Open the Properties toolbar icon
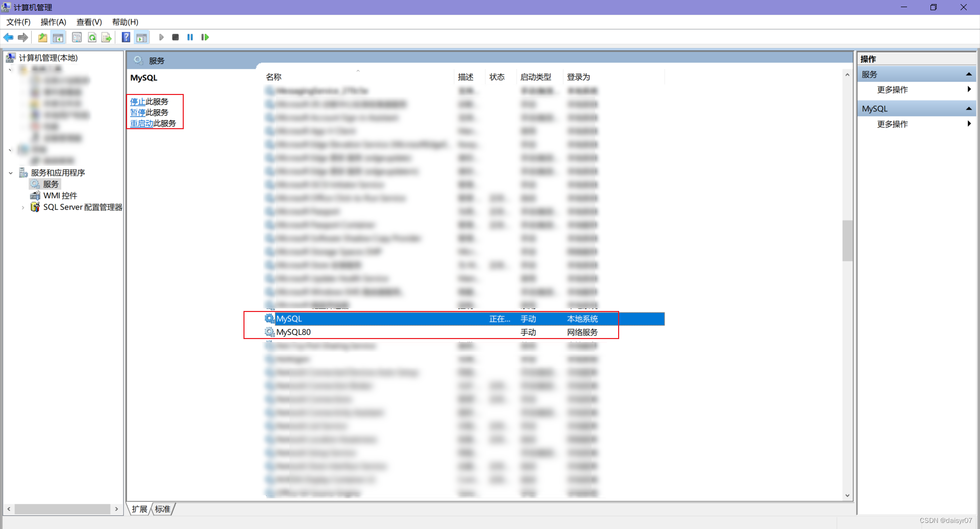 [77, 37]
